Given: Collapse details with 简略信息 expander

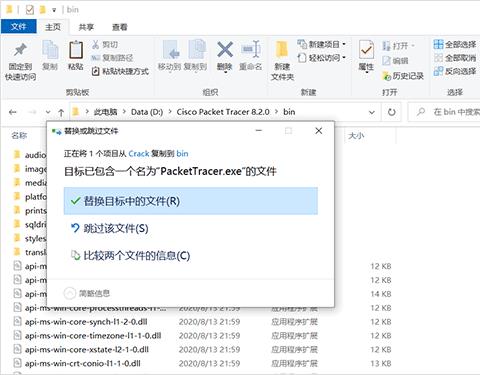Looking at the screenshot, I should tap(87, 293).
